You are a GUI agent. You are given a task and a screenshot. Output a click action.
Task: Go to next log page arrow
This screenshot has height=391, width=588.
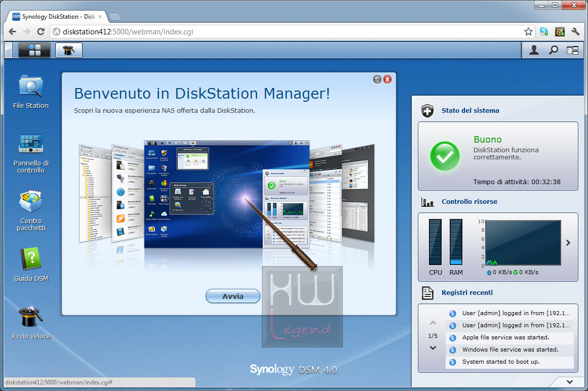(x=433, y=348)
